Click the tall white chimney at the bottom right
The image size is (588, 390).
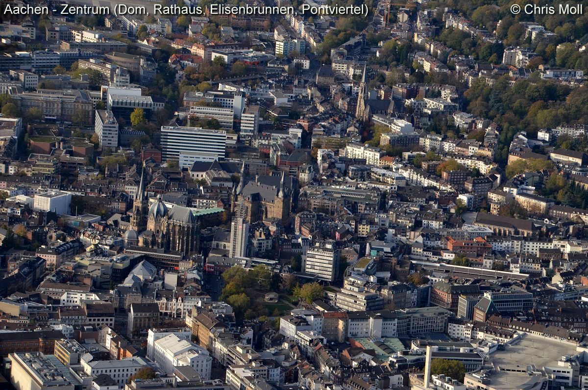pos(428,365)
